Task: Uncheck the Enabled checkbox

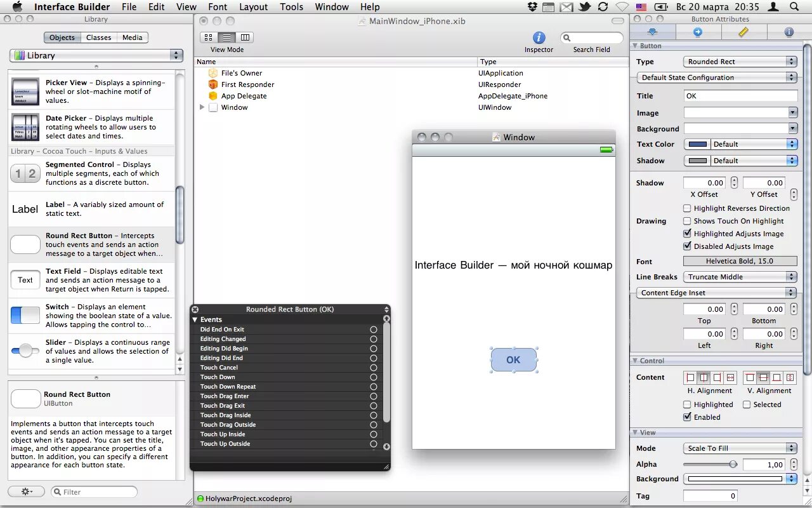Action: click(x=687, y=417)
